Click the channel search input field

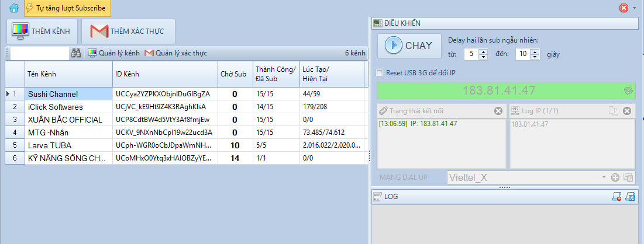click(x=40, y=53)
